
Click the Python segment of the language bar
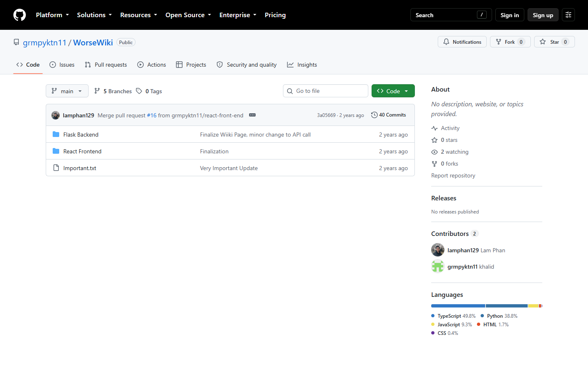[507, 306]
